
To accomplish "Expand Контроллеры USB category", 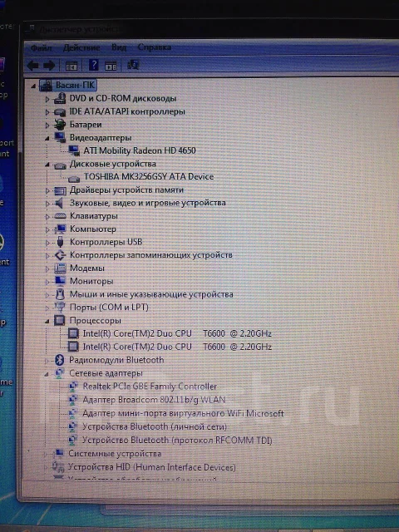I will coord(47,243).
